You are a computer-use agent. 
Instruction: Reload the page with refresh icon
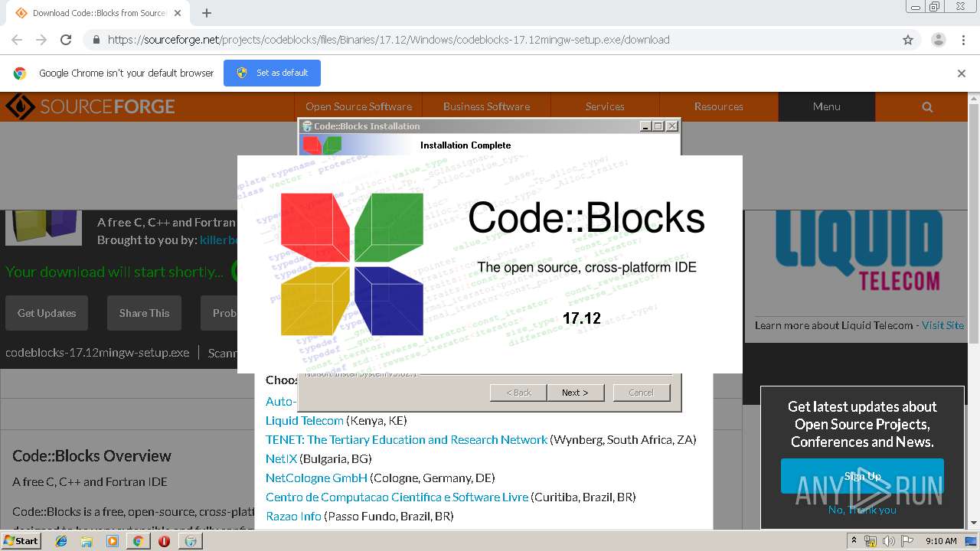pyautogui.click(x=66, y=40)
